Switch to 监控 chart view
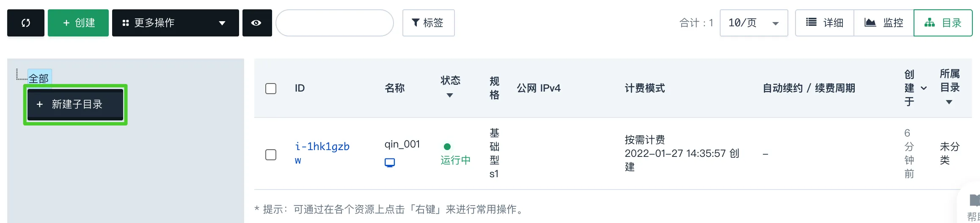The width and height of the screenshot is (980, 223). (x=884, y=23)
